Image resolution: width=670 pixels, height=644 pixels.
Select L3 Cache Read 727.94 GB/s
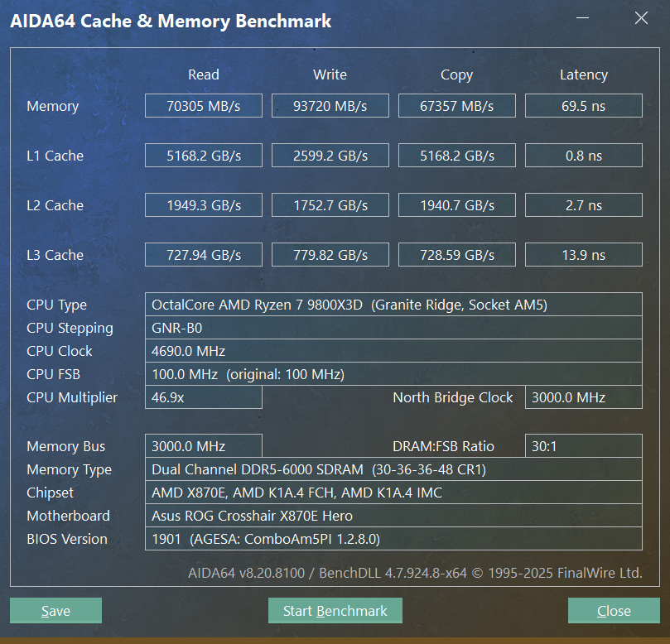tap(204, 254)
